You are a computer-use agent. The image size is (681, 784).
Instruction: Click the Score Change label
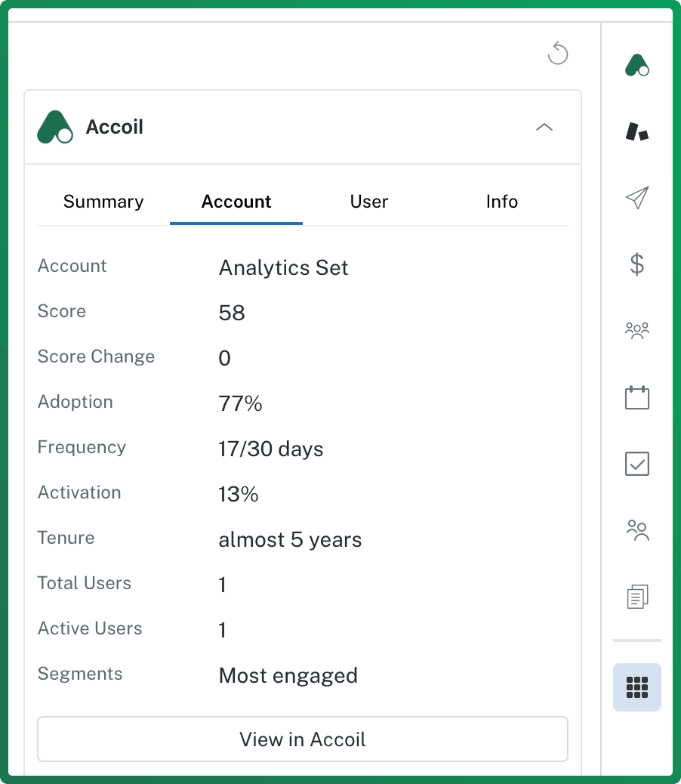(96, 356)
